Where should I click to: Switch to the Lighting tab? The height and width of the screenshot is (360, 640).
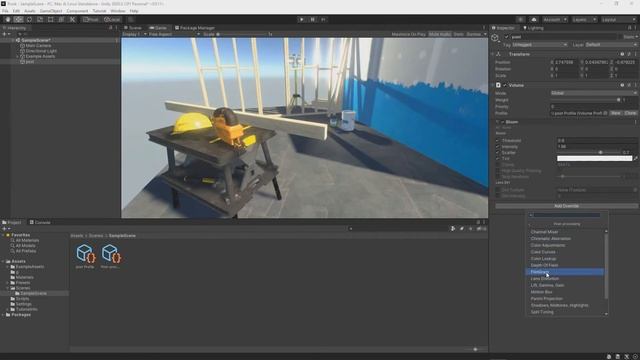coord(533,28)
